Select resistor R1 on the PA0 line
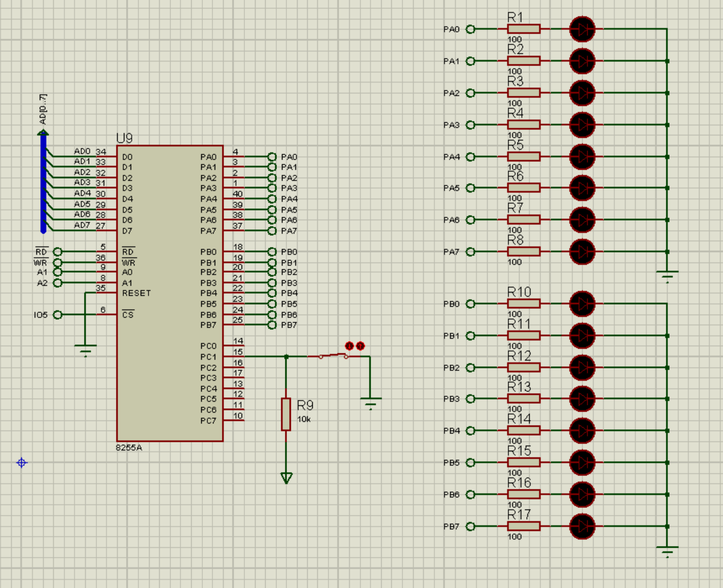Image resolution: width=723 pixels, height=588 pixels. (x=523, y=29)
